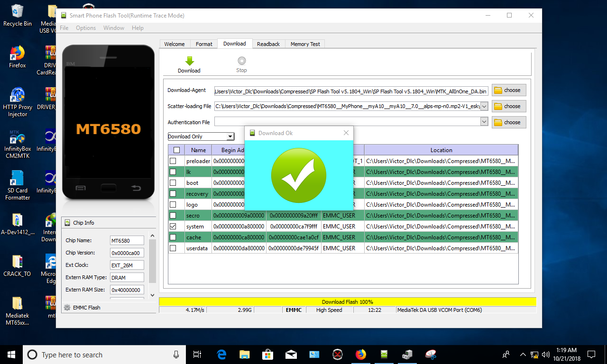Switch to the Readback tab

(268, 44)
